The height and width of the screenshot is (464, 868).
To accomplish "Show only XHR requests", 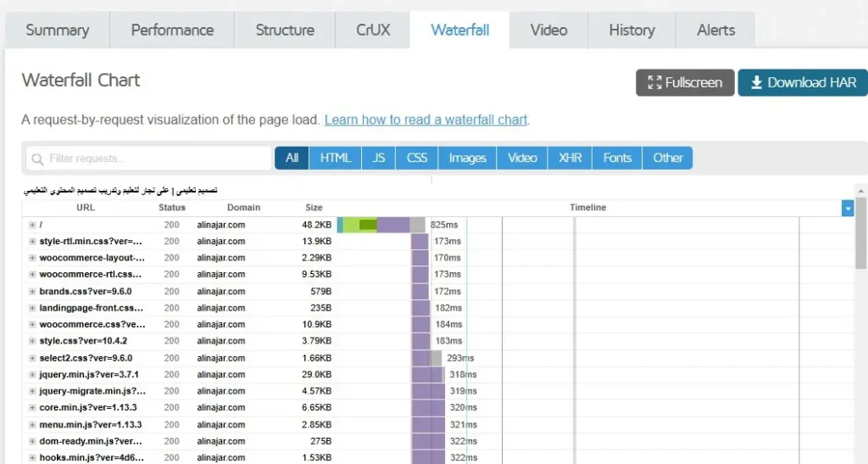I will pyautogui.click(x=570, y=158).
